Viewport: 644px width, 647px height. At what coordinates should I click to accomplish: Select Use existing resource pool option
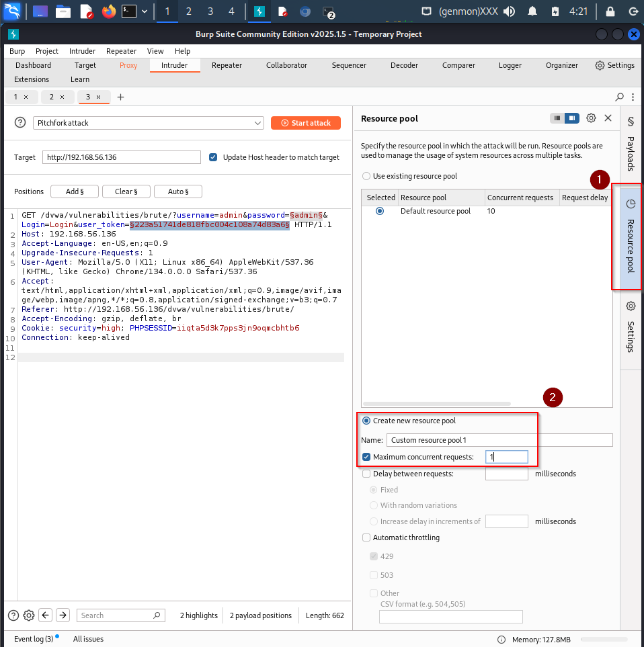click(x=366, y=176)
